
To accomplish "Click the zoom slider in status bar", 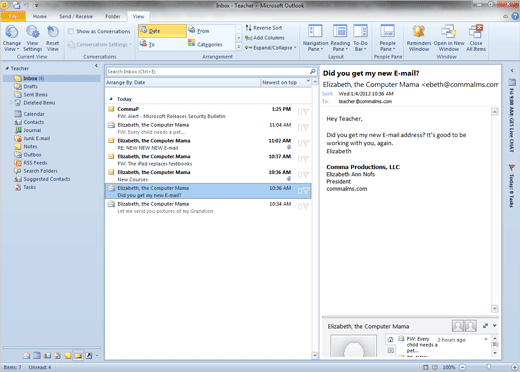I will point(489,367).
